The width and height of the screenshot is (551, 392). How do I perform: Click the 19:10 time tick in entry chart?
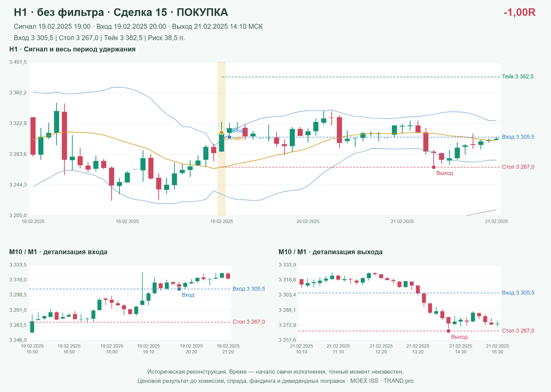(148, 352)
